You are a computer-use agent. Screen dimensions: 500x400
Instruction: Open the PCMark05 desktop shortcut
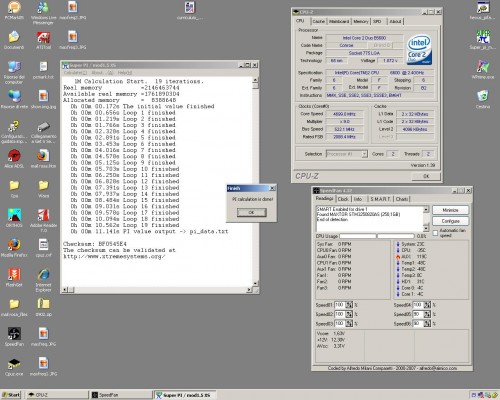coord(14,10)
